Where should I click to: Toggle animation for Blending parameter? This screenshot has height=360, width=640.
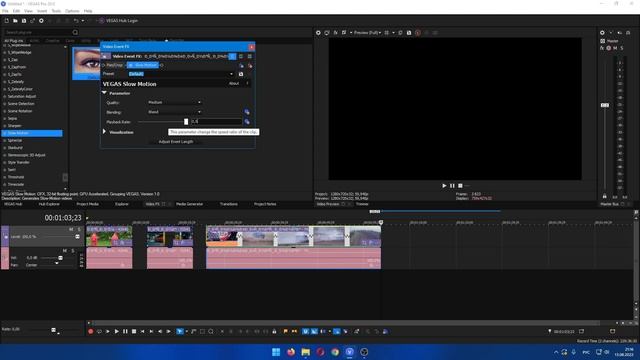[247, 112]
